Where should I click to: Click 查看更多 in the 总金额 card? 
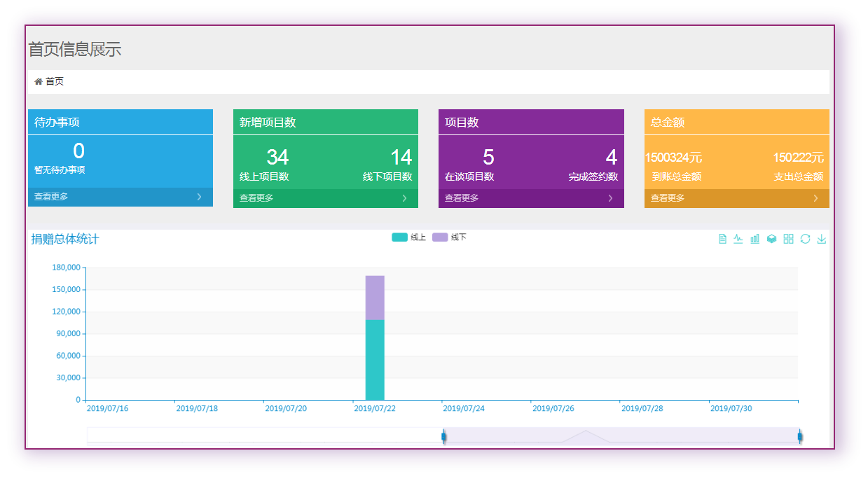coord(668,198)
